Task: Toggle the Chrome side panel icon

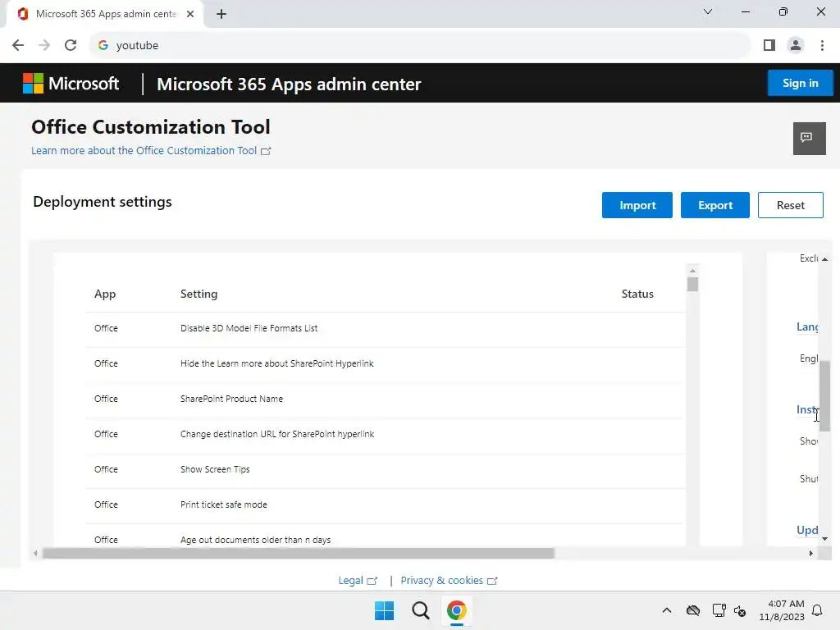Action: click(x=769, y=45)
